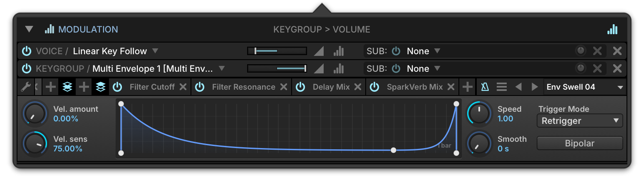This screenshot has height=181, width=644.
Task: Adjust the Linear Key Follow depth slider
Action: [277, 51]
